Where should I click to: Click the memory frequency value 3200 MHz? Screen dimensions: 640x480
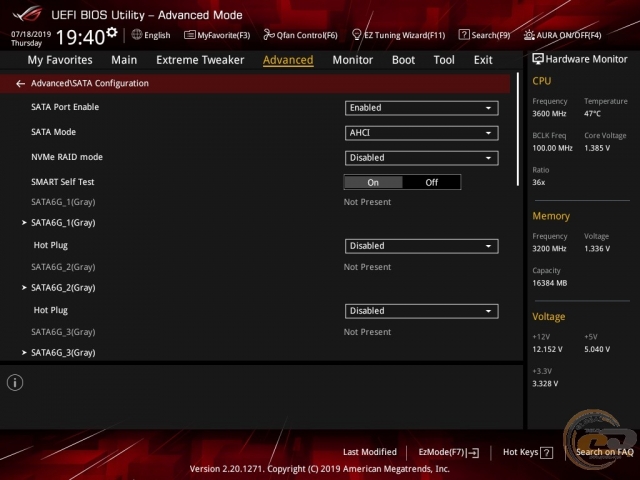[549, 249]
